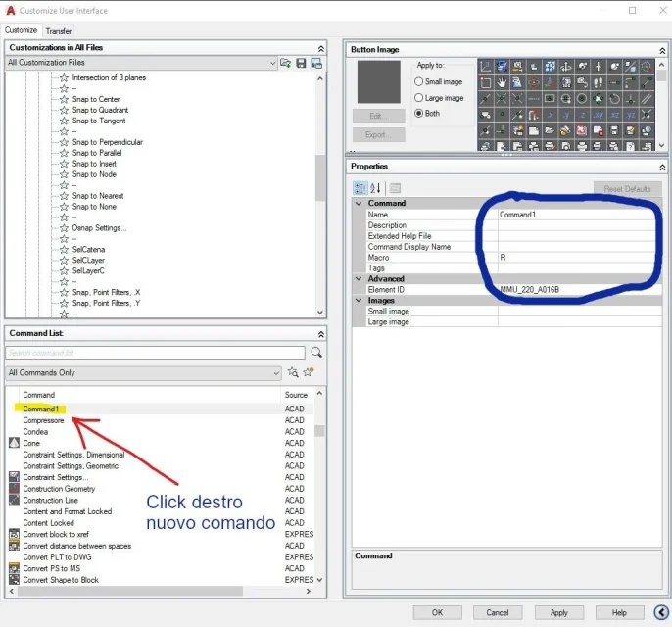This screenshot has width=672, height=627.
Task: Collapse the Command List panel
Action: tap(320, 334)
